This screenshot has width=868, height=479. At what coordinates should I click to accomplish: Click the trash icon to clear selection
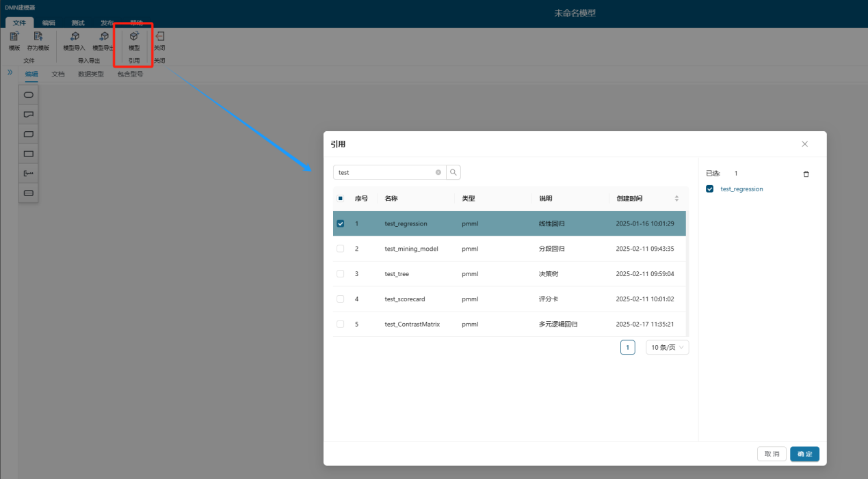pos(806,174)
